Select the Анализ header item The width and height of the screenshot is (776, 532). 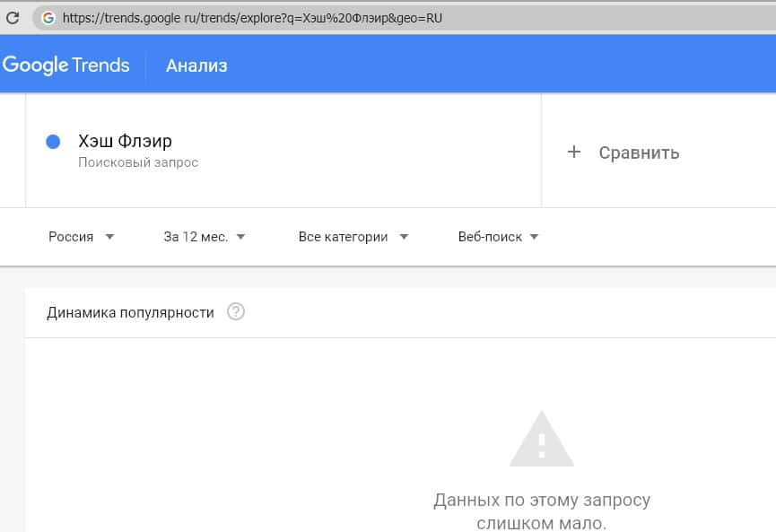[196, 65]
